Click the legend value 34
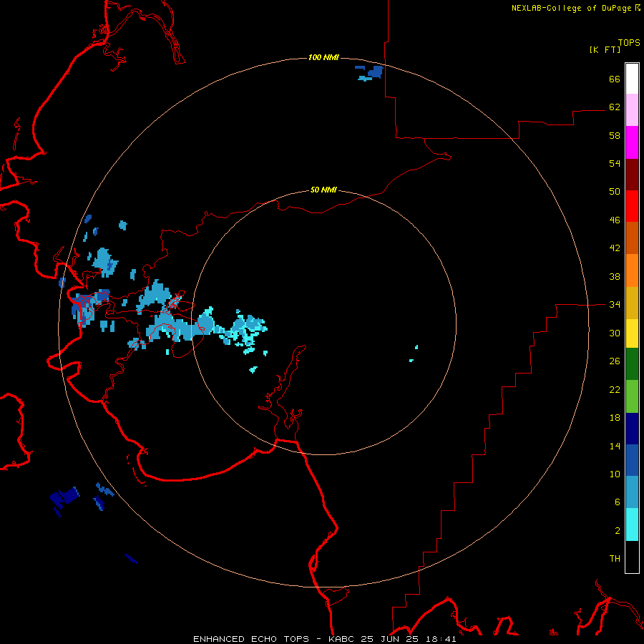The image size is (644, 644). pos(615,305)
